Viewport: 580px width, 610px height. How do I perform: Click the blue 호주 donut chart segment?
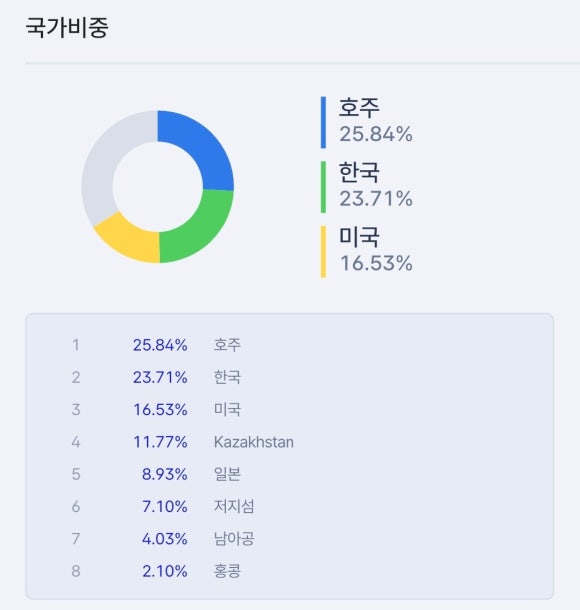coord(206,150)
